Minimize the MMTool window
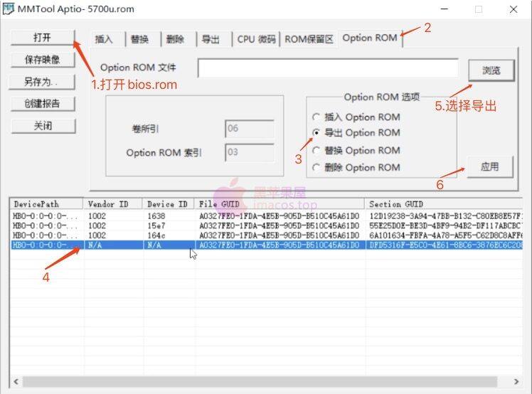The width and height of the screenshot is (532, 394). pos(445,9)
